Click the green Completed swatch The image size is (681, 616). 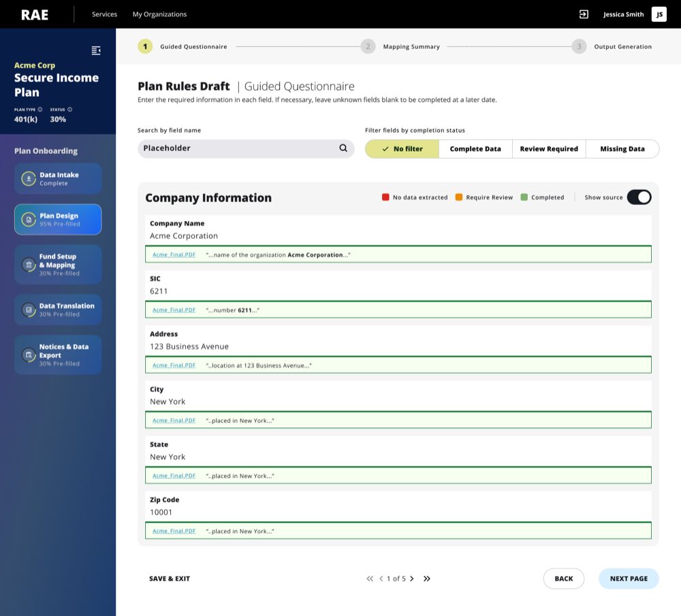click(x=524, y=197)
